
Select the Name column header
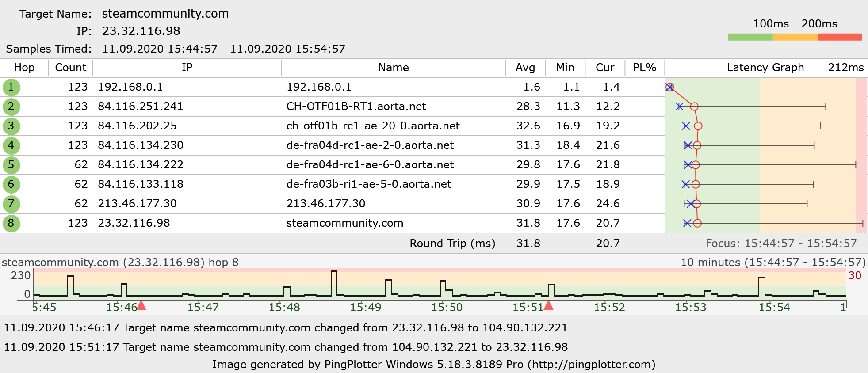tap(393, 68)
